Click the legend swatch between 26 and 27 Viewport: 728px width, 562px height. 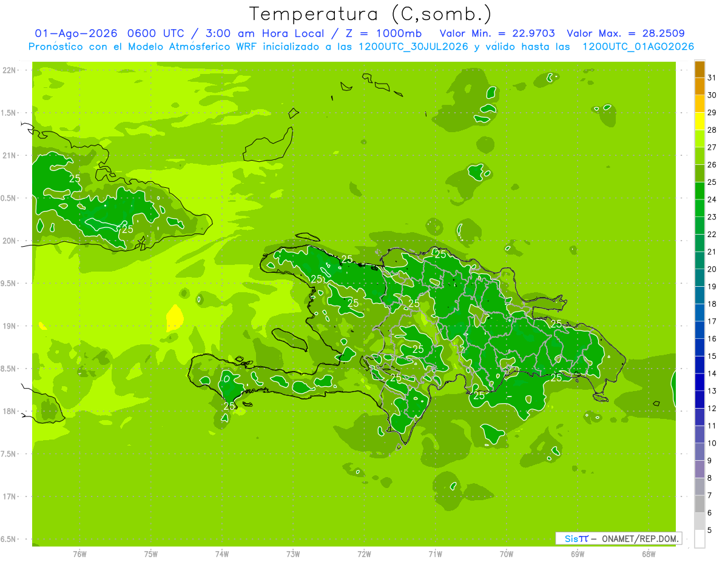coord(699,156)
